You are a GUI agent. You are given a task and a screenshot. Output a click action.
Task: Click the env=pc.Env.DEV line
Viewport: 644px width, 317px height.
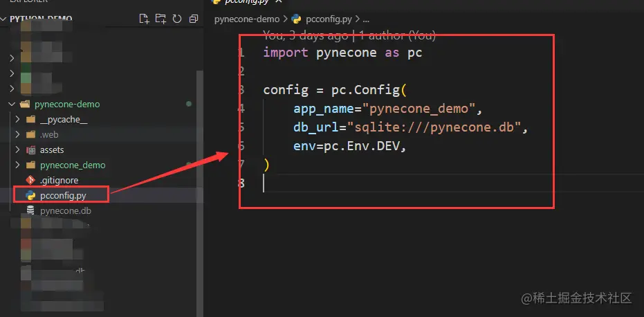349,146
